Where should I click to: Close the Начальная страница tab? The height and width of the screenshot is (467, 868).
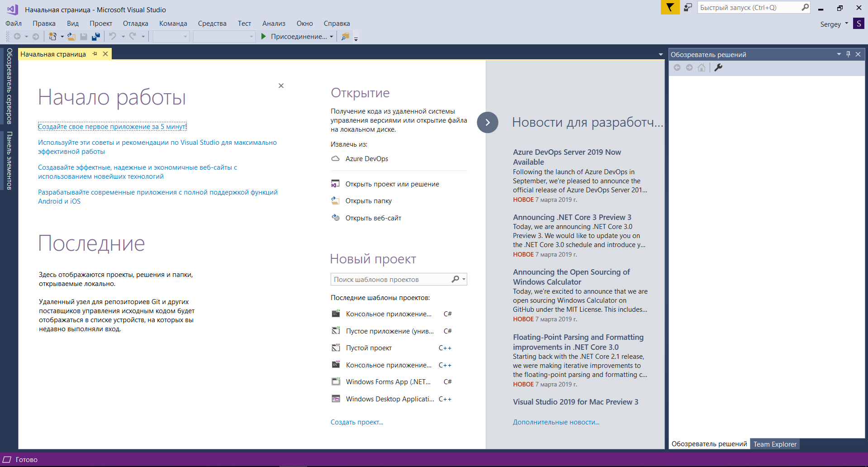105,54
